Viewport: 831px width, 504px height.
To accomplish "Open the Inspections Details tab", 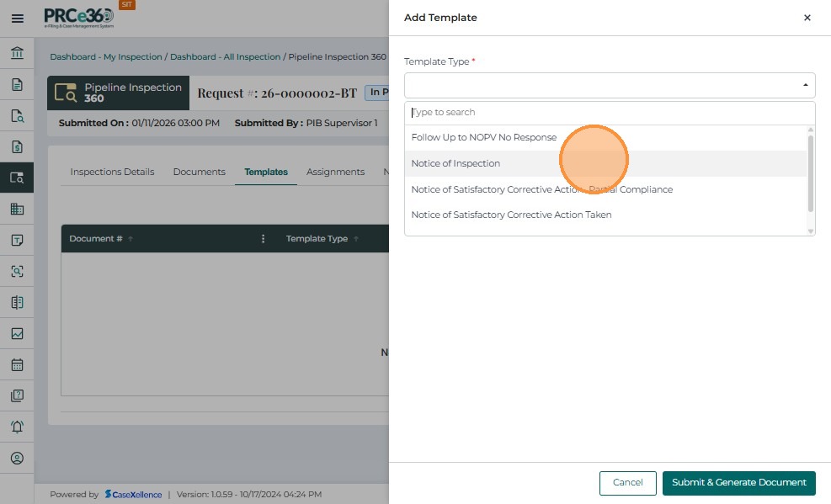I will (112, 172).
